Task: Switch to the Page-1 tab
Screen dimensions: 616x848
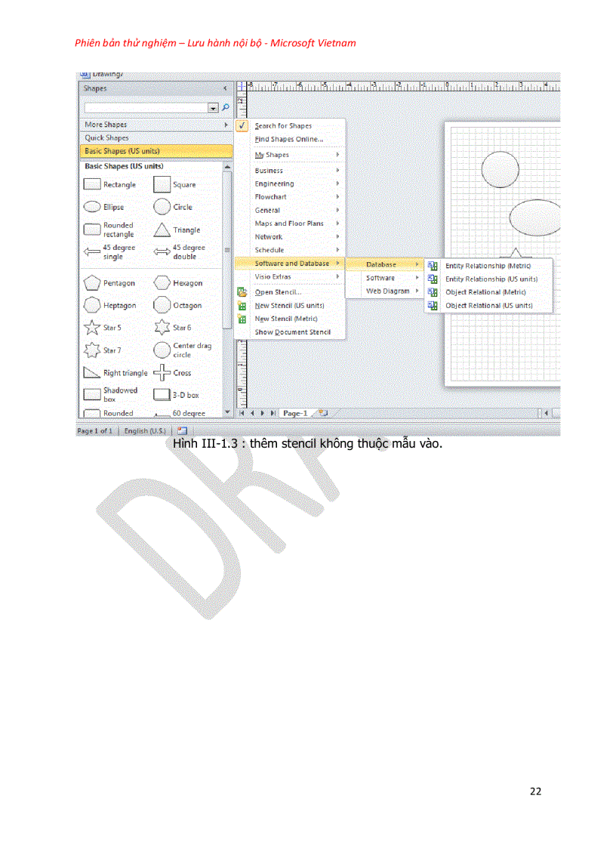Action: coord(297,413)
